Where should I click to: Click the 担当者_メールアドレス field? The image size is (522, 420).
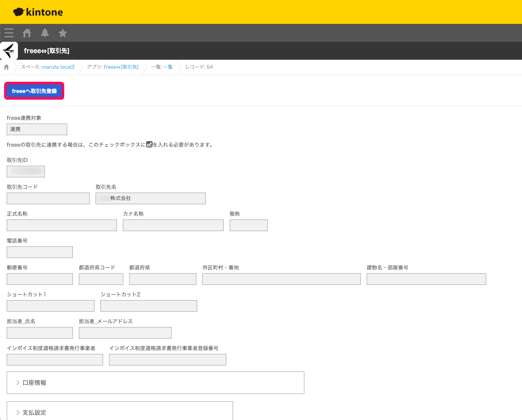coord(125,333)
